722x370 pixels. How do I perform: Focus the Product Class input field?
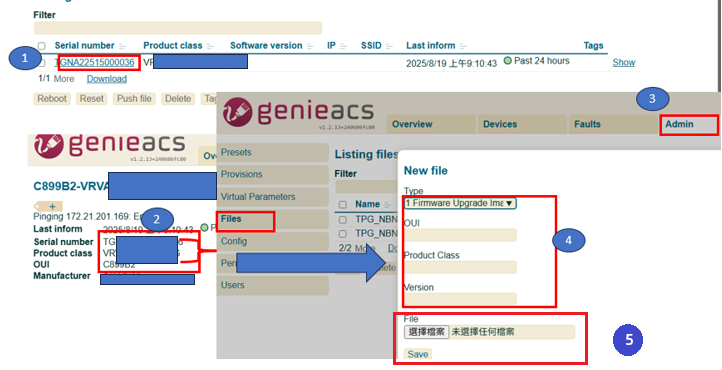(x=460, y=267)
